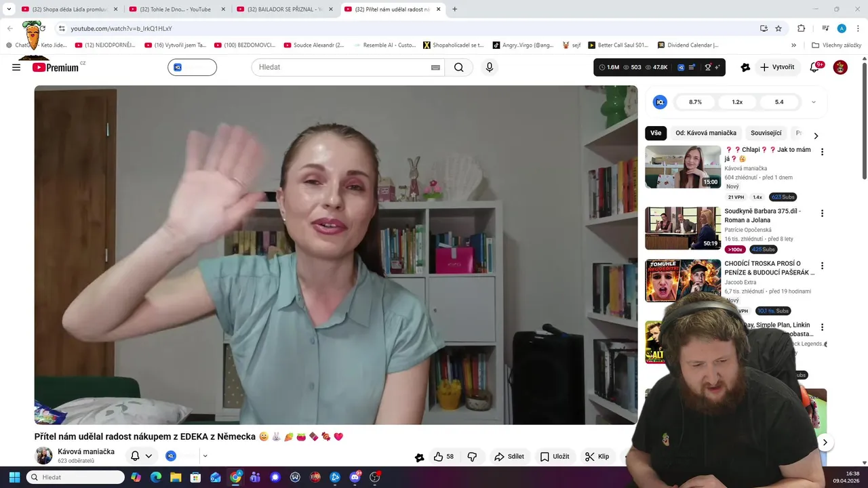Open more options for CHODÍCÍ TROSKA video

[x=822, y=266]
